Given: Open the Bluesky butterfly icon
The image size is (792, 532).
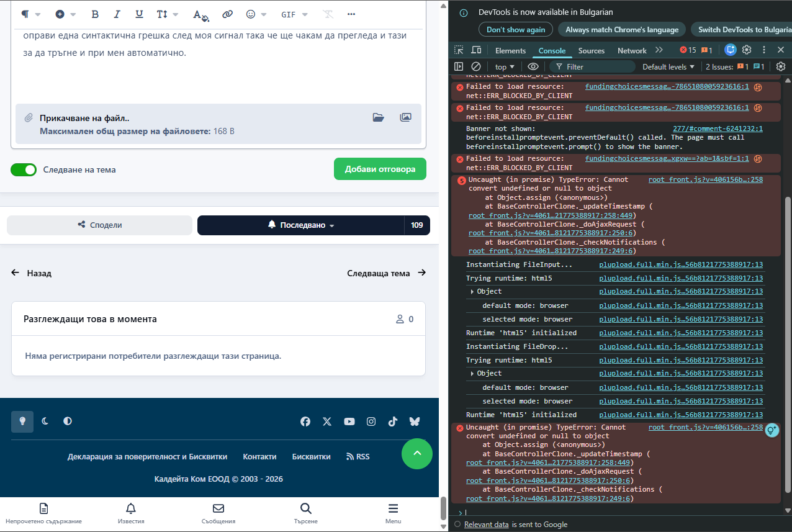Looking at the screenshot, I should click(415, 422).
